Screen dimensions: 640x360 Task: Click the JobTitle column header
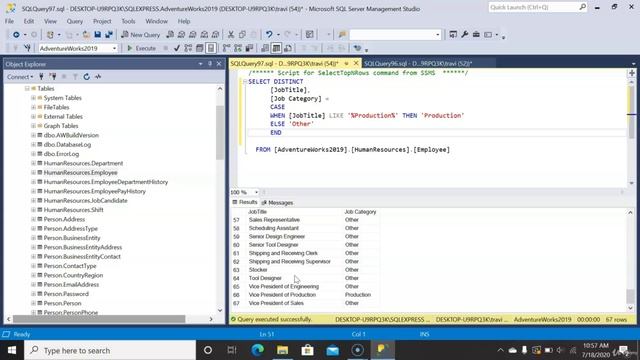pyautogui.click(x=258, y=212)
